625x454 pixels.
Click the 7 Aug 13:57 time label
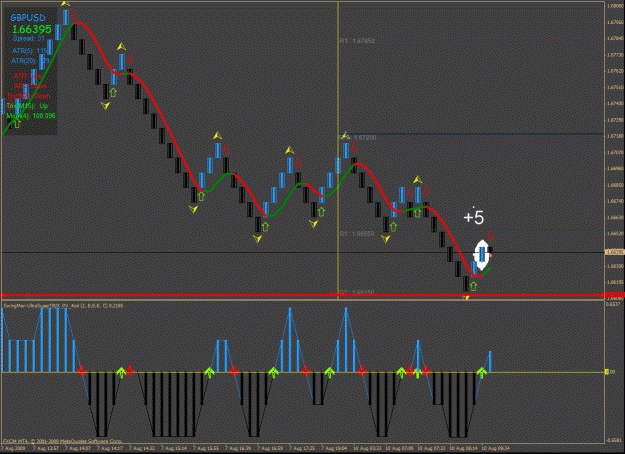tap(47, 448)
